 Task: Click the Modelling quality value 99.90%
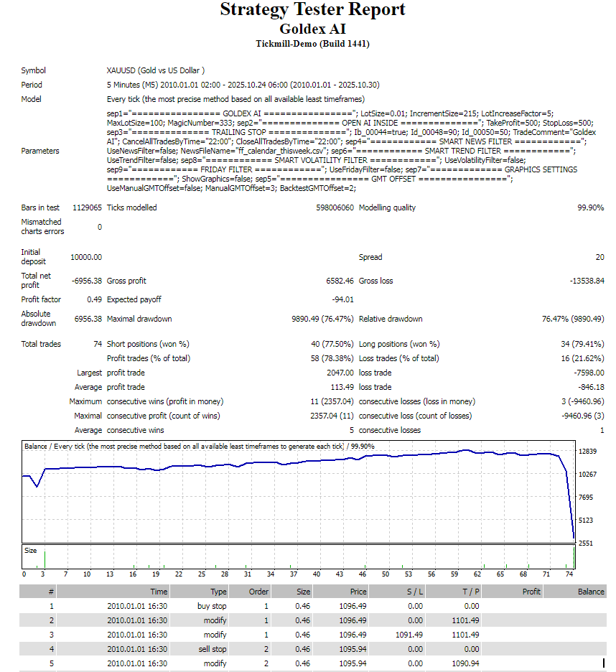[590, 207]
